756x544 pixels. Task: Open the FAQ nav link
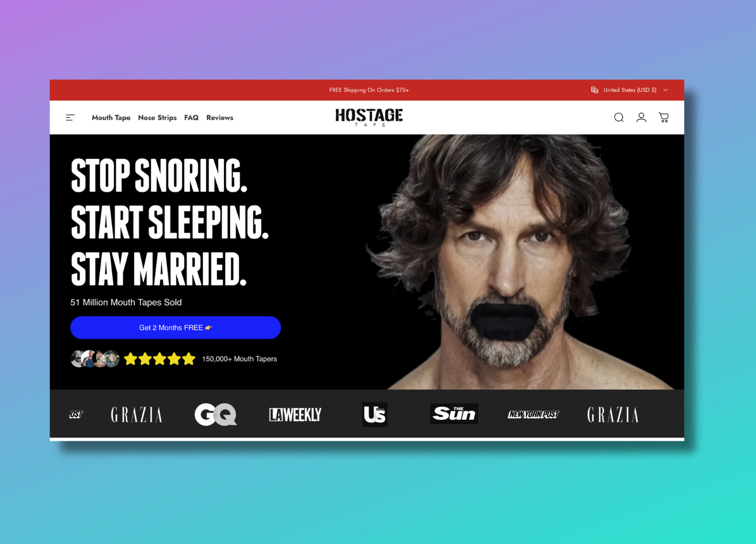click(x=192, y=118)
